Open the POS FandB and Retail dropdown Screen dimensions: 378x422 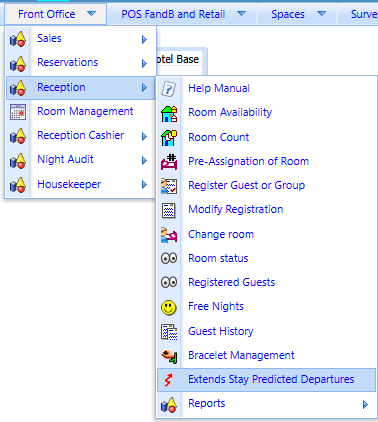(182, 14)
